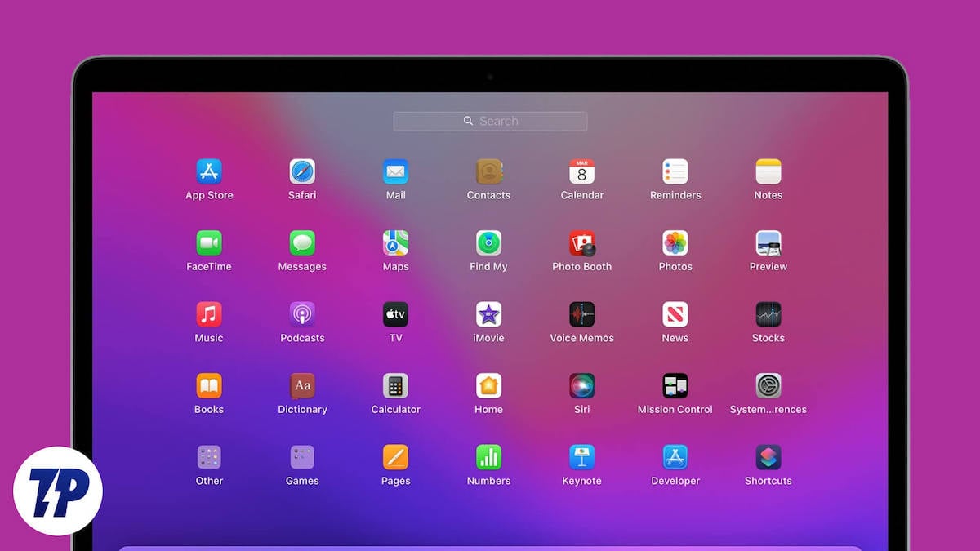This screenshot has width=980, height=551.
Task: Open the Messages app
Action: 302,242
